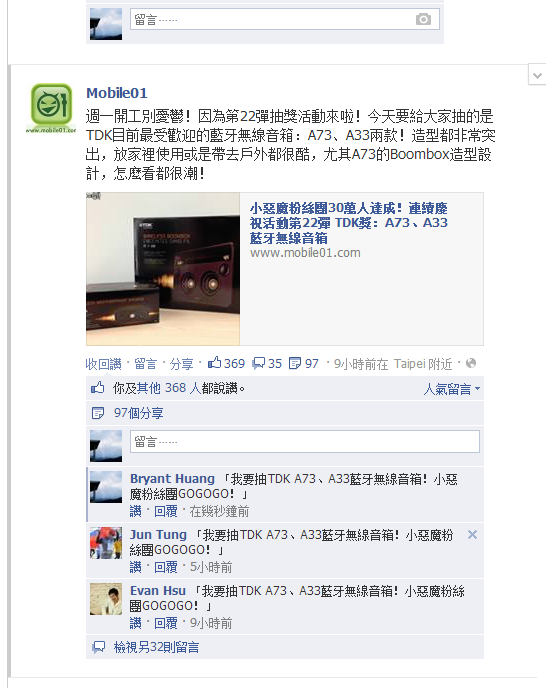Expand 檢視另32則留言 to view more comments

156,647
